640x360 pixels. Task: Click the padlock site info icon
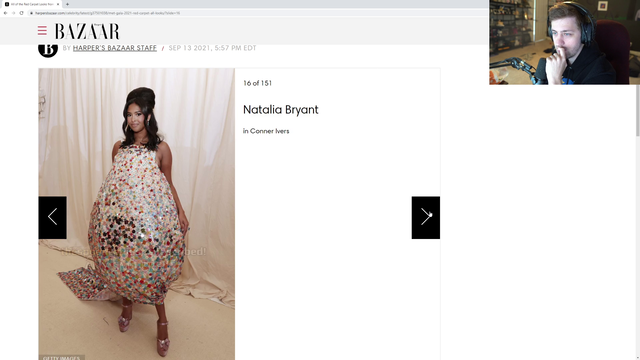[32, 13]
